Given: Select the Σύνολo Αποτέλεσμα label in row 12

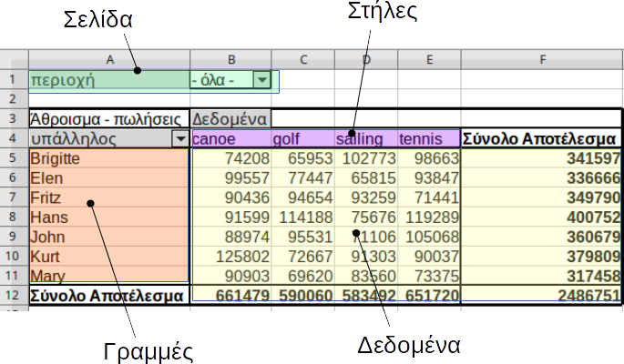Looking at the screenshot, I should coord(109,295).
